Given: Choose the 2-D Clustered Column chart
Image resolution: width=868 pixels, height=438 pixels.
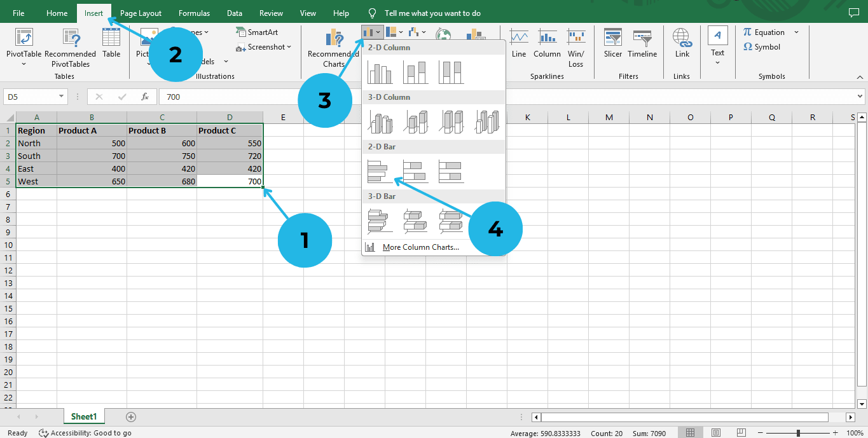Looking at the screenshot, I should pyautogui.click(x=380, y=72).
